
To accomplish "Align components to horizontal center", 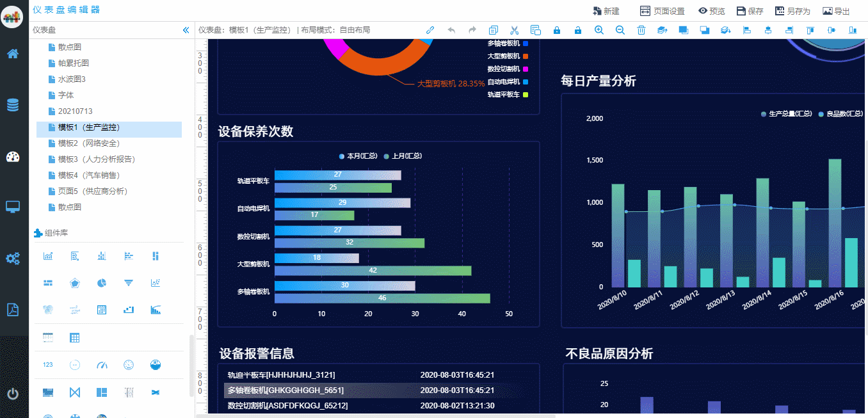I will (768, 30).
